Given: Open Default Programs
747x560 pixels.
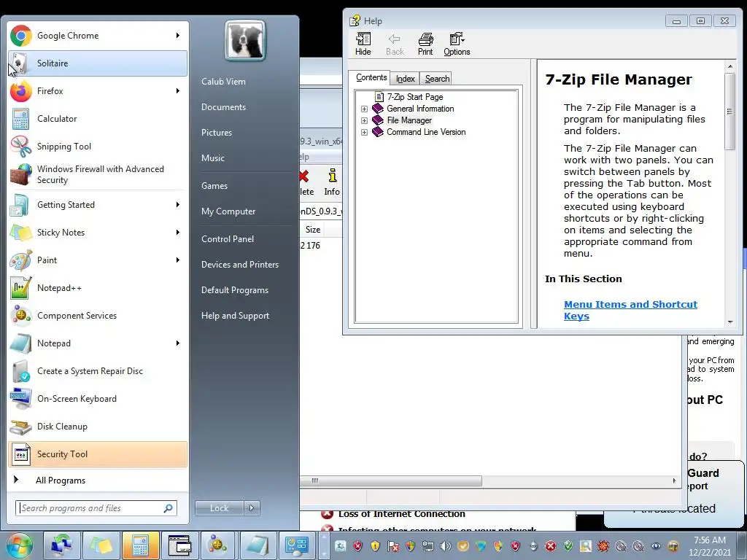Looking at the screenshot, I should (x=235, y=290).
